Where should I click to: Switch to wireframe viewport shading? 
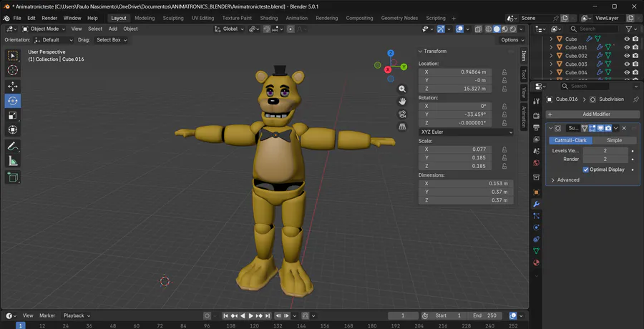click(x=489, y=29)
